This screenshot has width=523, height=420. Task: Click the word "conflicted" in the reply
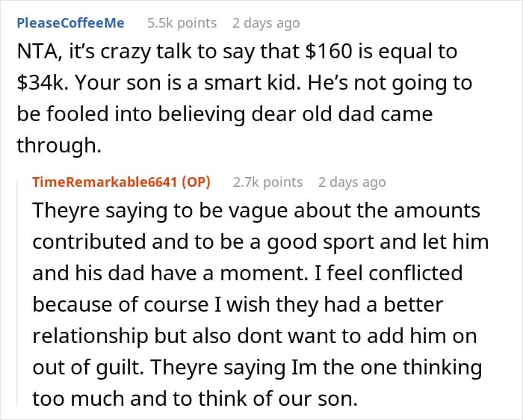pos(413,274)
